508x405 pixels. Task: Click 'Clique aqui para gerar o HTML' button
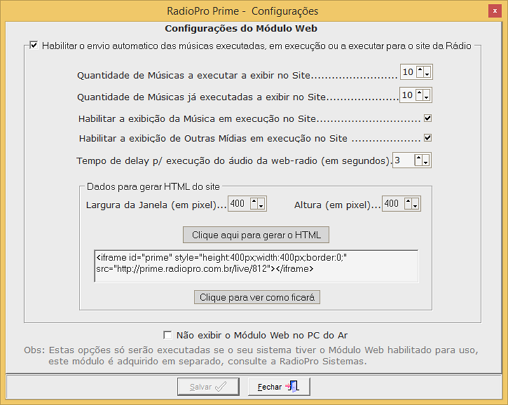point(256,235)
